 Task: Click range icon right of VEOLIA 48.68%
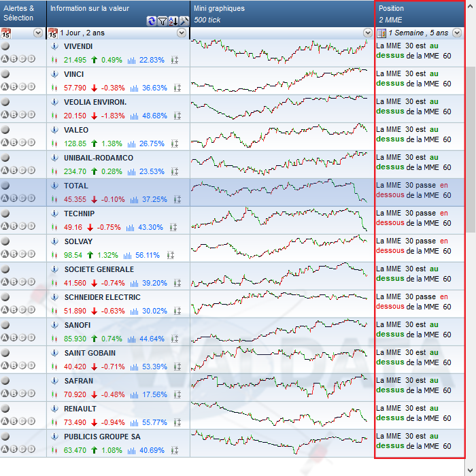point(177,116)
